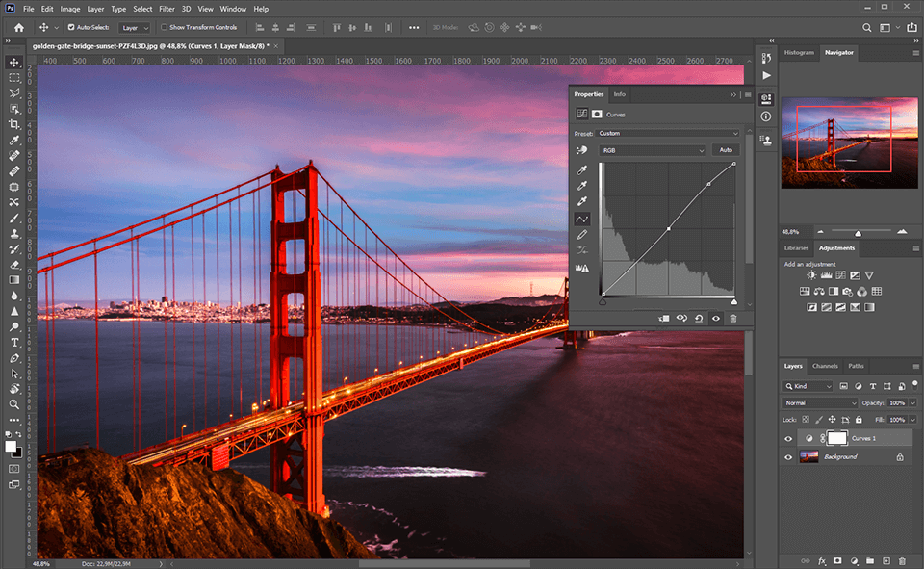This screenshot has height=569, width=924.
Task: Add a Hue/Saturation adjustment
Action: pyautogui.click(x=804, y=291)
